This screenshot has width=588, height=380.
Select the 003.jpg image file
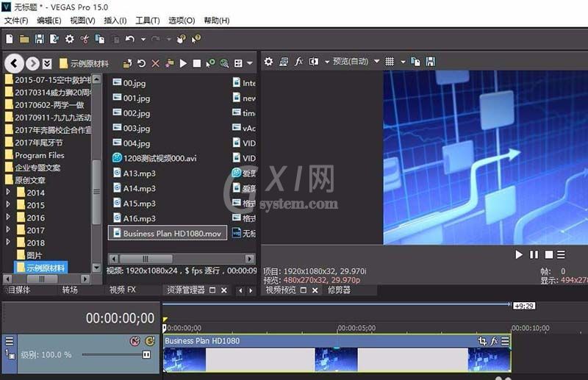132,129
